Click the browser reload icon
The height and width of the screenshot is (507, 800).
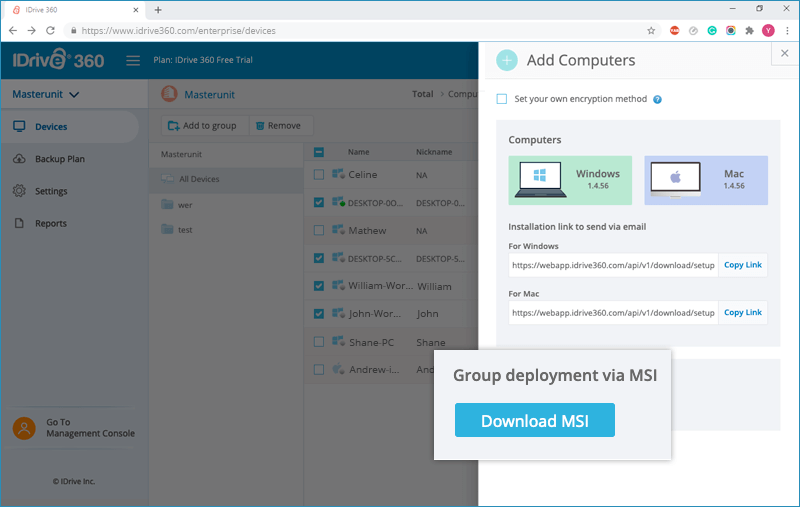pos(50,31)
